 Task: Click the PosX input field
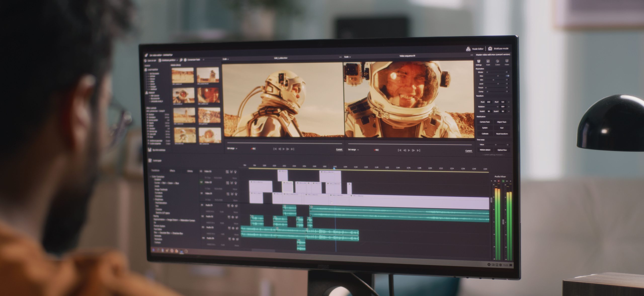tap(489, 102)
